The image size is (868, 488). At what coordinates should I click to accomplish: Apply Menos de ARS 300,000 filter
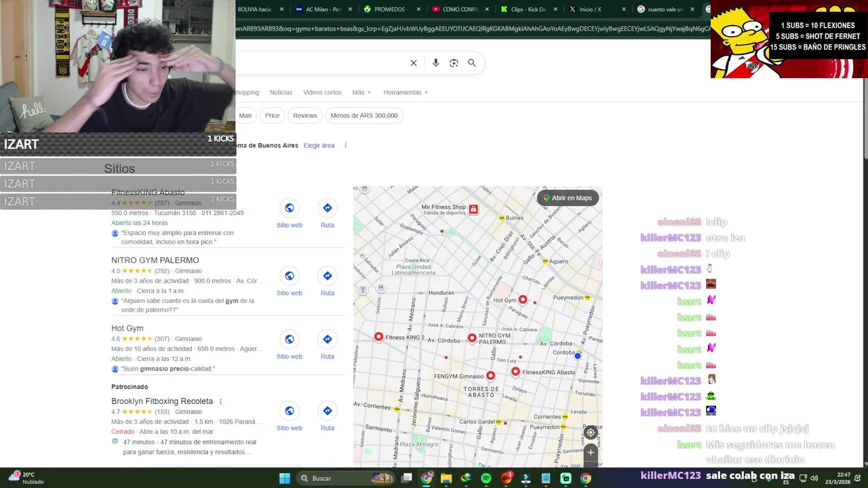click(x=364, y=115)
